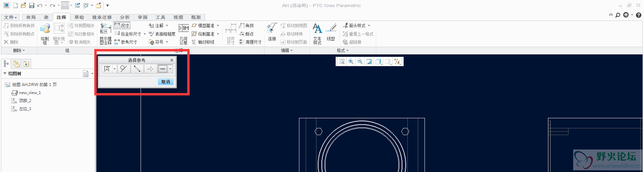Click the Undo arrow icon

40,5
